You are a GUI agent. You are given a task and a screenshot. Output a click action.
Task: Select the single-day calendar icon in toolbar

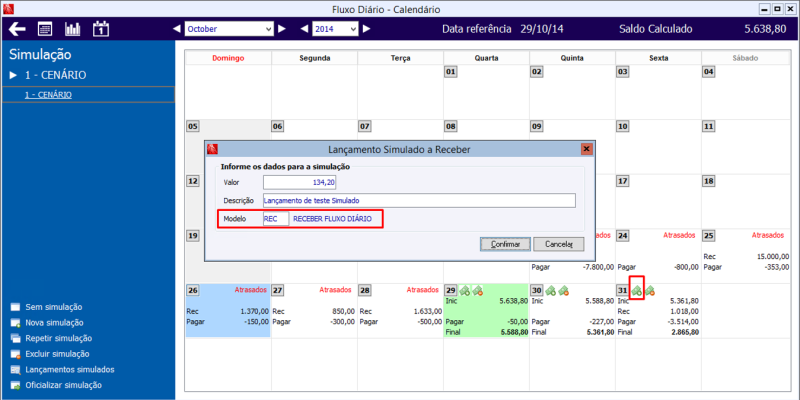click(101, 29)
